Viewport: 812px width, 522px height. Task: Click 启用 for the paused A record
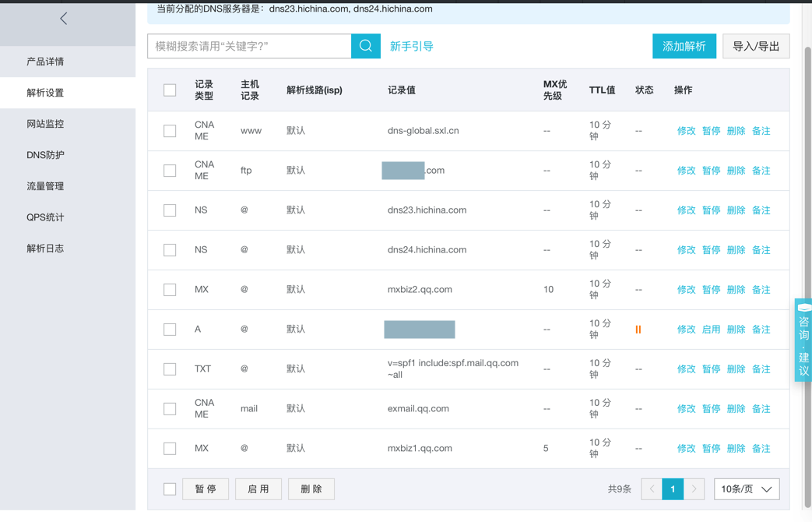711,330
